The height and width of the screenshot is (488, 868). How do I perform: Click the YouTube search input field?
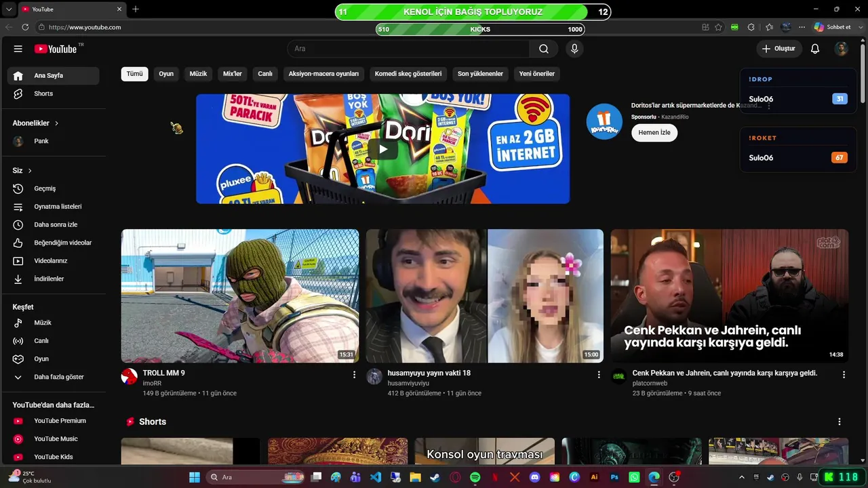pos(408,49)
